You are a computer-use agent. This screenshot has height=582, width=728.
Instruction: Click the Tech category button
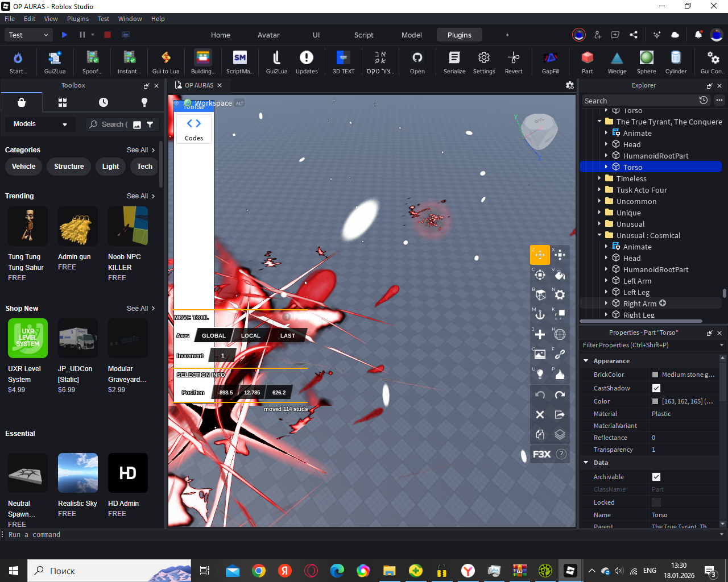[144, 167]
